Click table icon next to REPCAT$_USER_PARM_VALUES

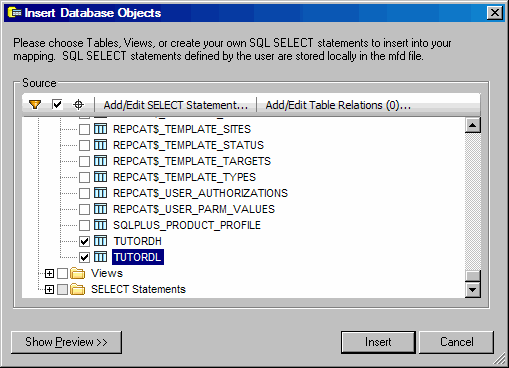[x=100, y=209]
